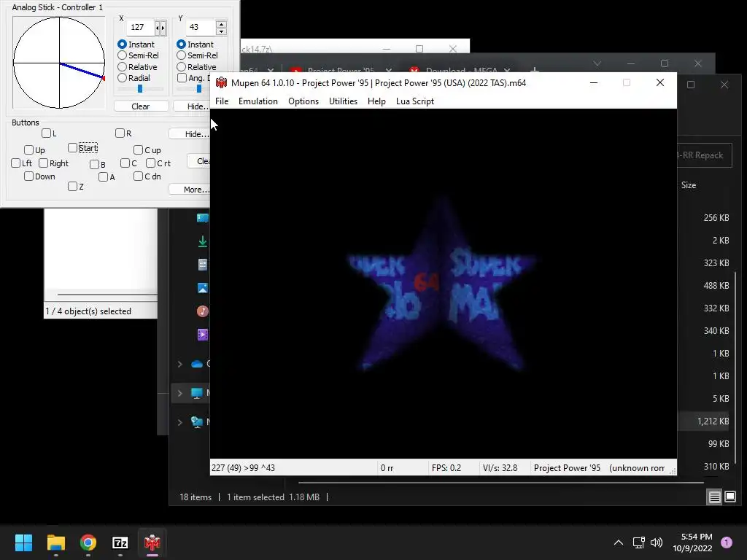The image size is (747, 560).
Task: Enable the D-pad Up checkbox
Action: tap(28, 150)
